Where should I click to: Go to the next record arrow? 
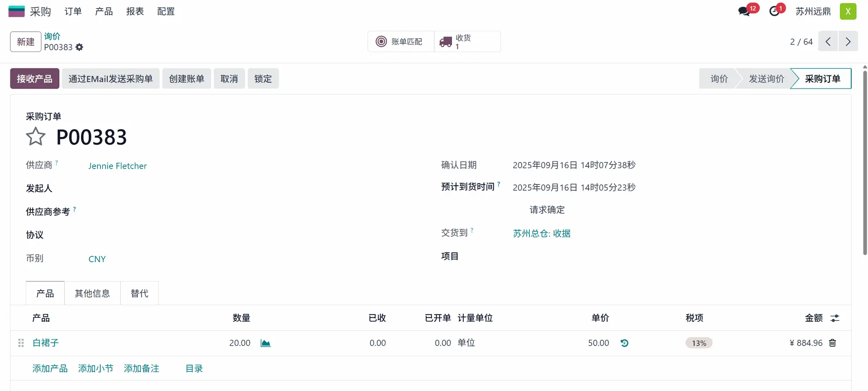[x=848, y=42]
